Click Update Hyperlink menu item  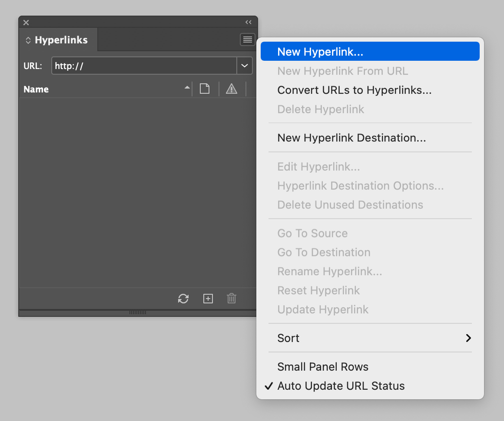click(370, 309)
